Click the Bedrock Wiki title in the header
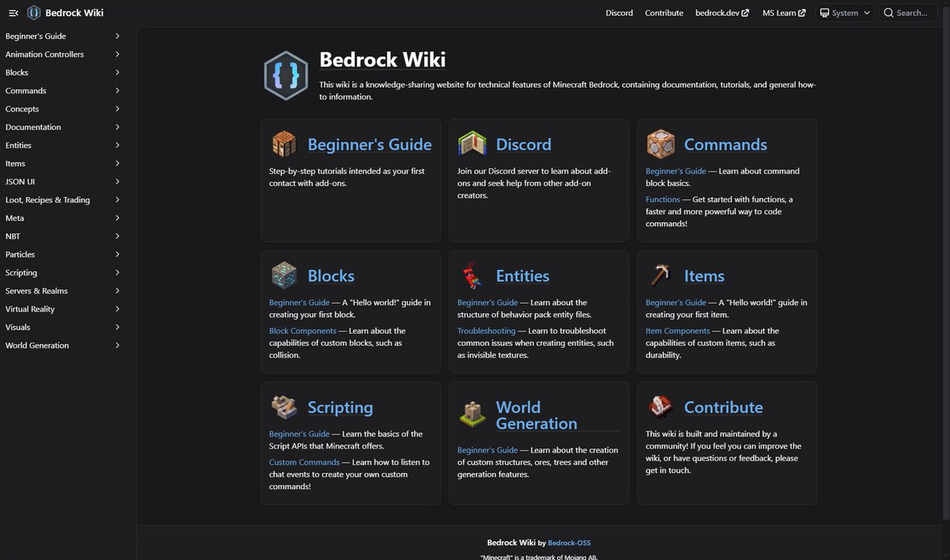 point(74,13)
